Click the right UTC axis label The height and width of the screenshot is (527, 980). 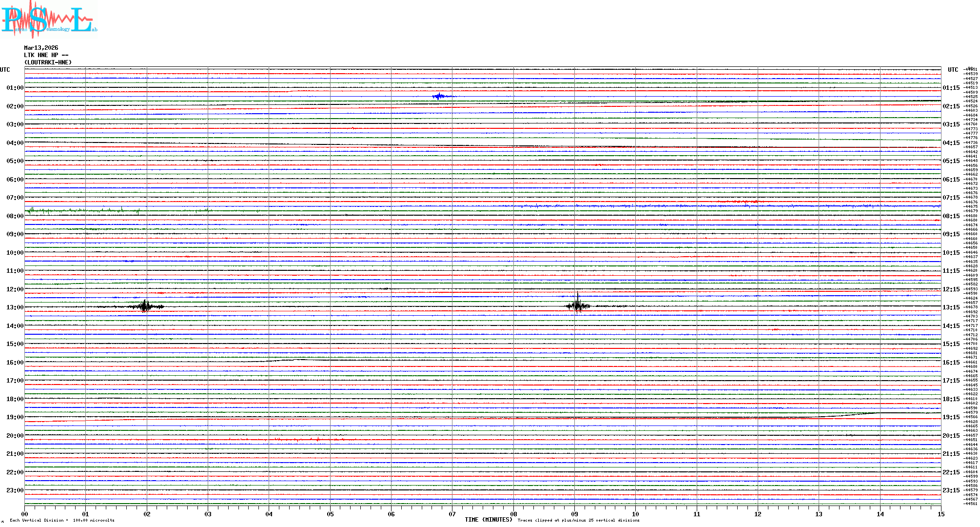953,70
